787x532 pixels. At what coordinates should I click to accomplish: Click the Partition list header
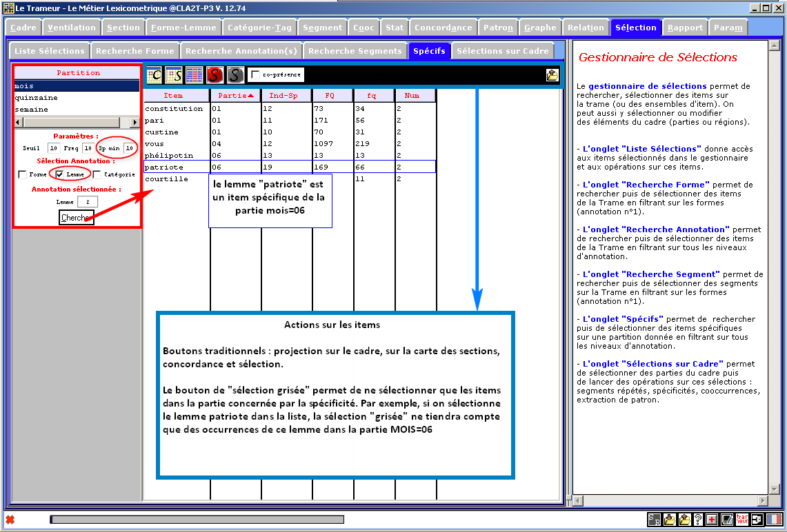pyautogui.click(x=77, y=73)
